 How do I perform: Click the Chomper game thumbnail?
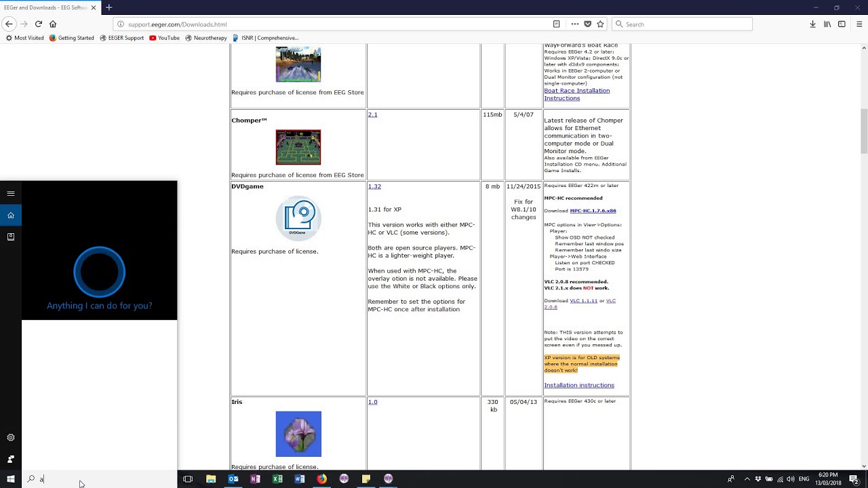point(298,147)
